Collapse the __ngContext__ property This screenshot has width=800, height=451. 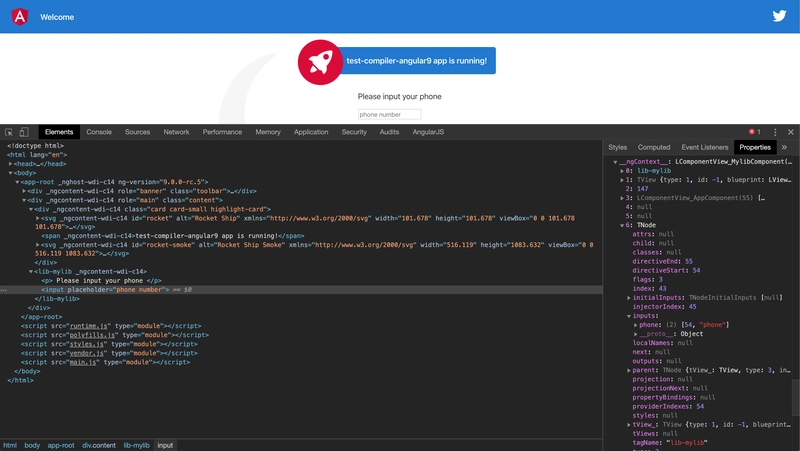615,162
